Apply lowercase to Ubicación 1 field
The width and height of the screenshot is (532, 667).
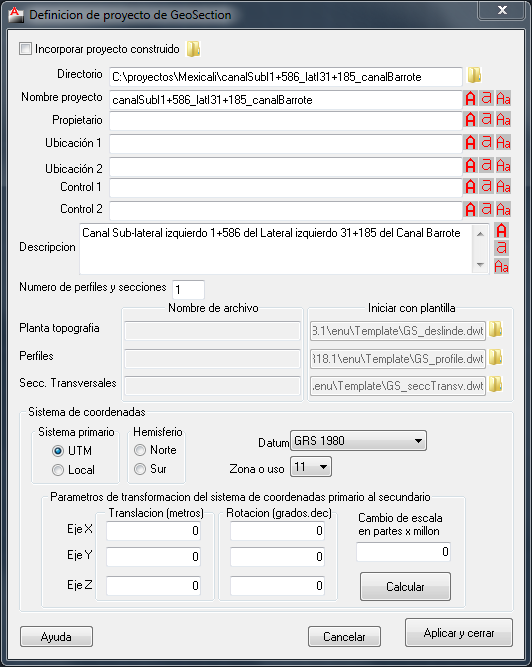(486, 142)
